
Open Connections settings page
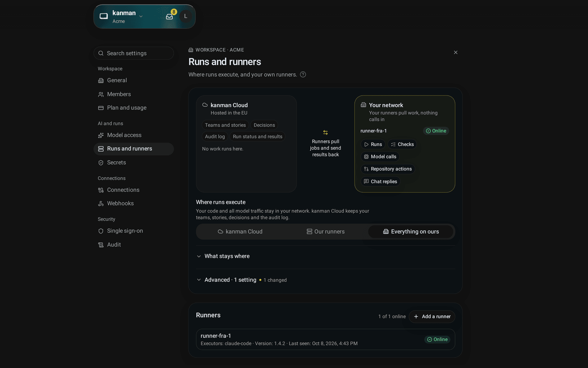point(134,190)
